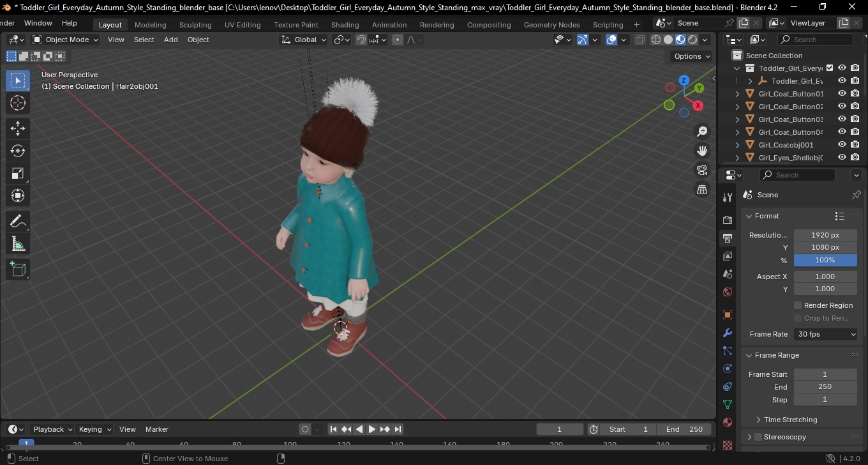Enable the Stereoscopy checkbox
Screen dimensions: 868x465
coord(758,437)
